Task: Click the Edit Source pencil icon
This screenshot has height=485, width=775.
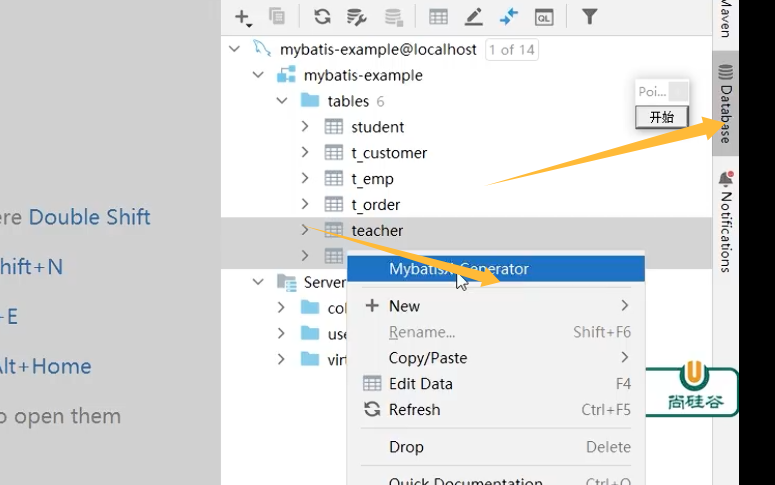Action: click(x=474, y=17)
